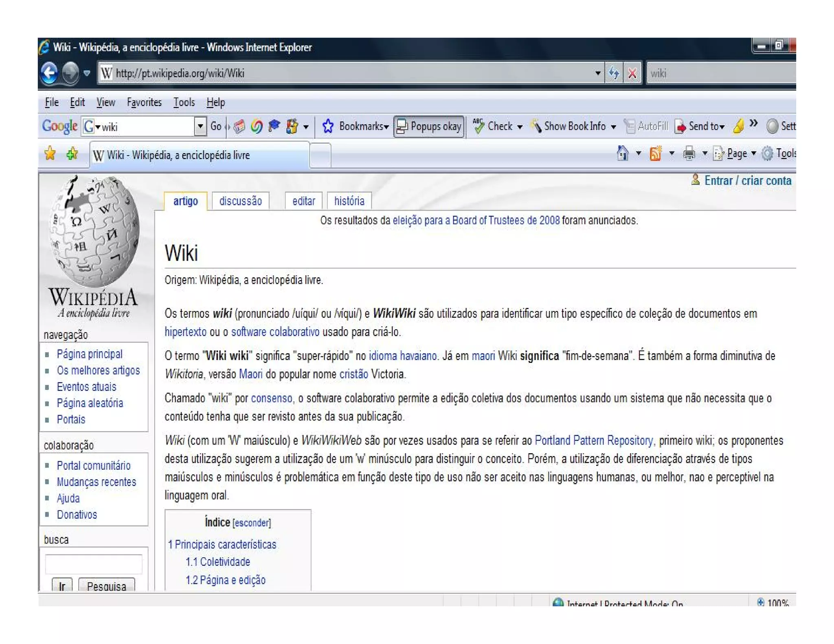This screenshot has width=834, height=644.
Task: Click the Home icon in command bar
Action: pyautogui.click(x=622, y=154)
